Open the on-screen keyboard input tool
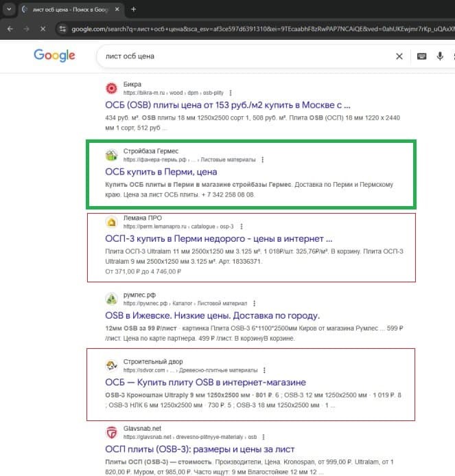This screenshot has width=455, height=476. 421,56
